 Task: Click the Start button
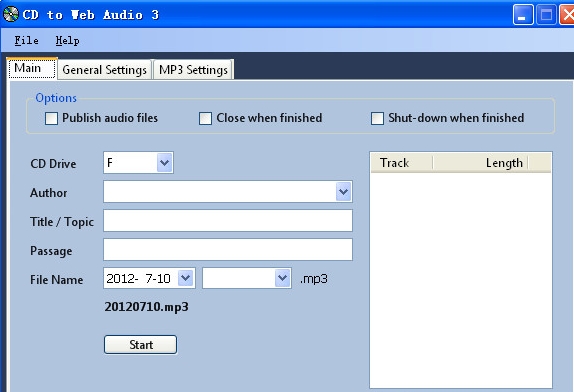(141, 345)
